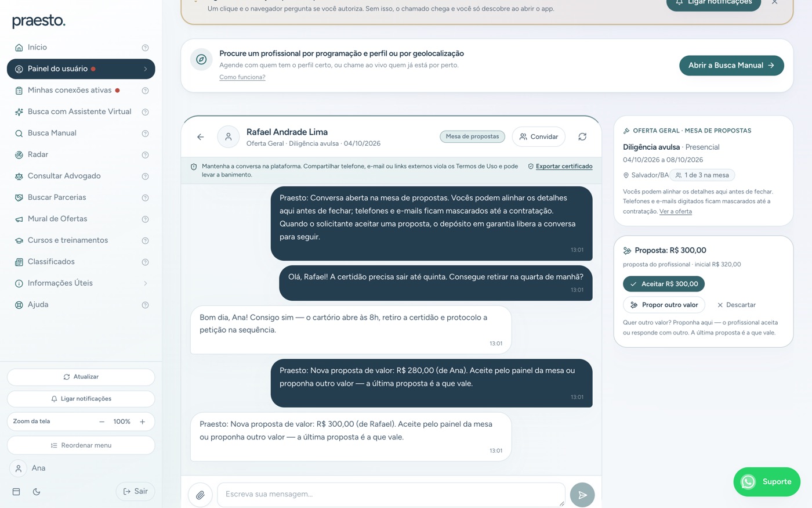Open help for Cursos e treinamentos

tap(146, 241)
